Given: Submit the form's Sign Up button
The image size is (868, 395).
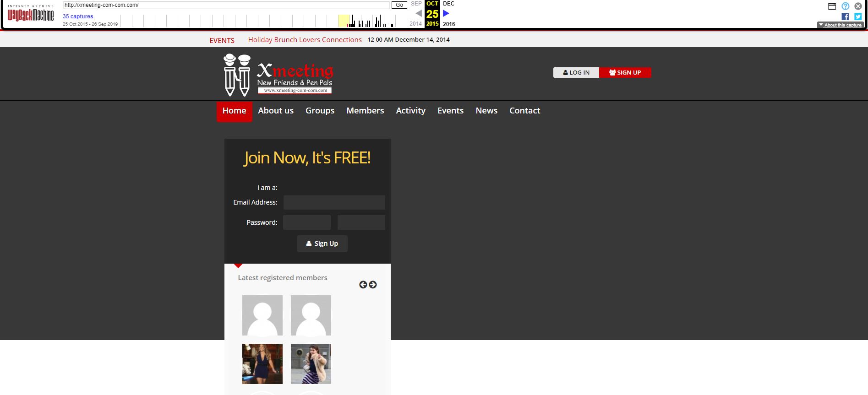Looking at the screenshot, I should (x=322, y=243).
